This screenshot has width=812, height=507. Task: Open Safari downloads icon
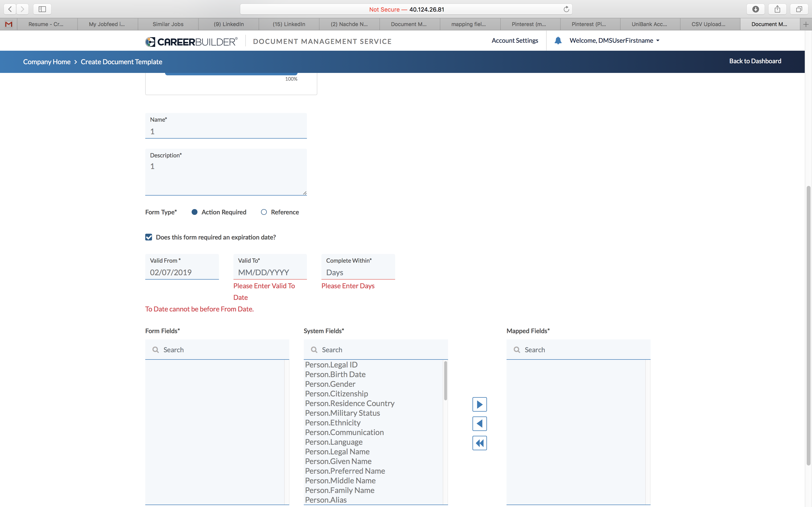755,9
